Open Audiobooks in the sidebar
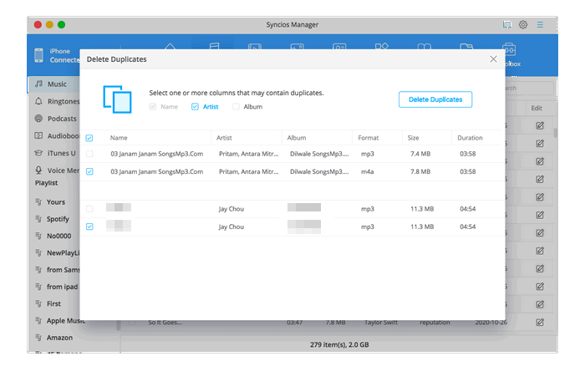Screen dimensions: 585x392 [x=55, y=135]
